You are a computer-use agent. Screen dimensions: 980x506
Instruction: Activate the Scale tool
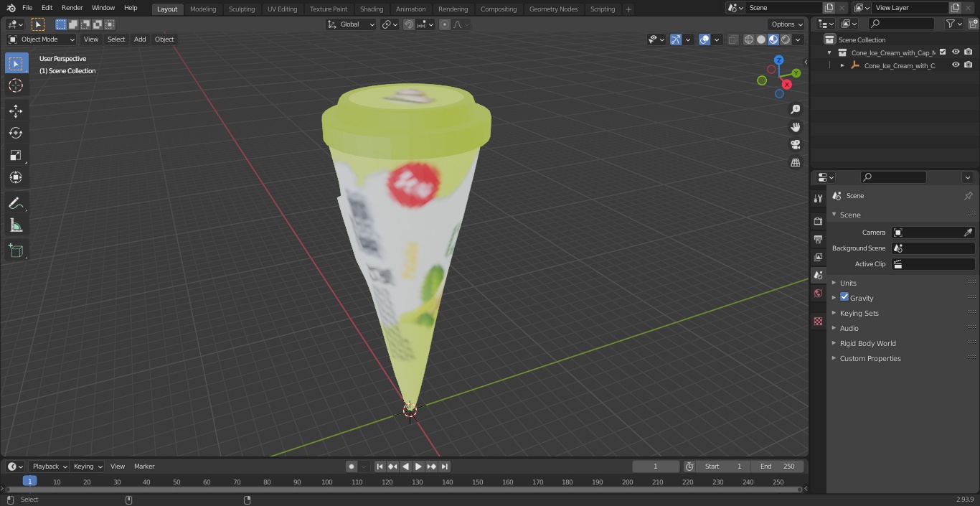(x=16, y=155)
